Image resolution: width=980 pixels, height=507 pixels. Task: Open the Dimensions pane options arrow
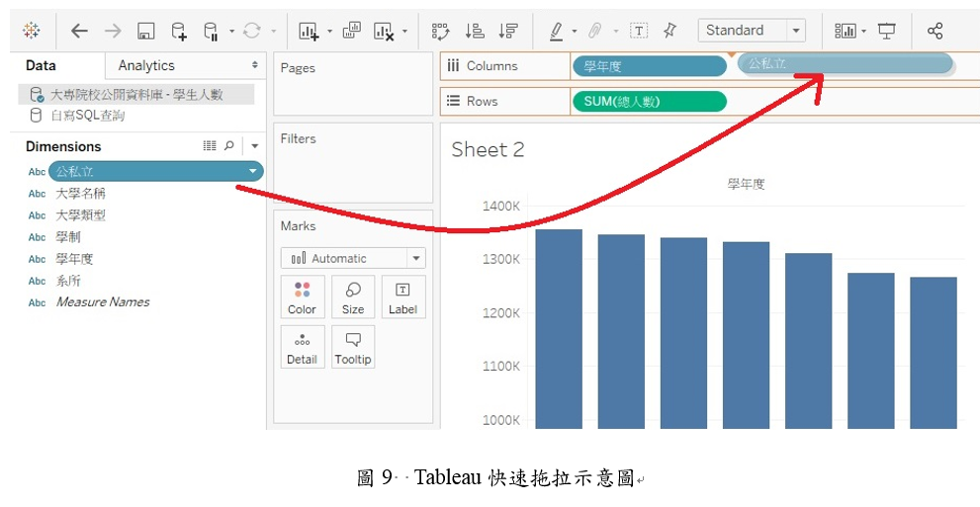254,146
